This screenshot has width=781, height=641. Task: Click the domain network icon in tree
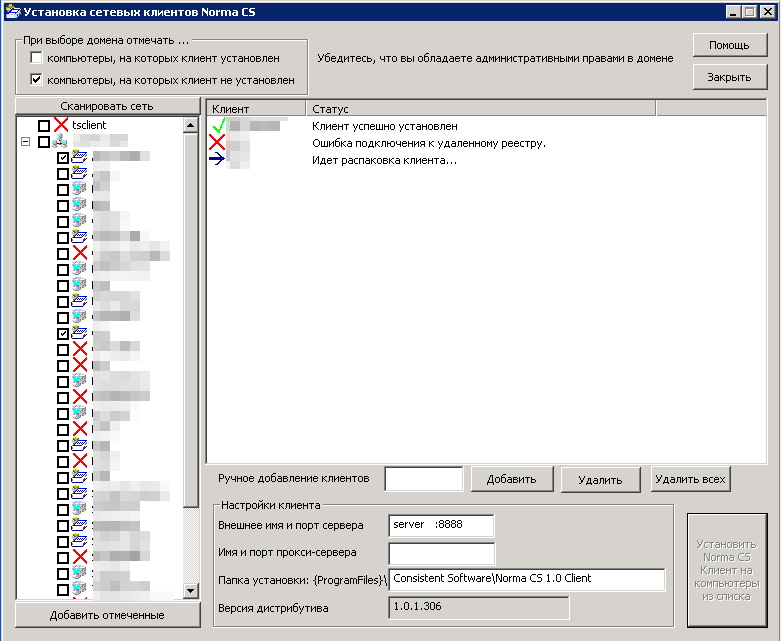60,141
